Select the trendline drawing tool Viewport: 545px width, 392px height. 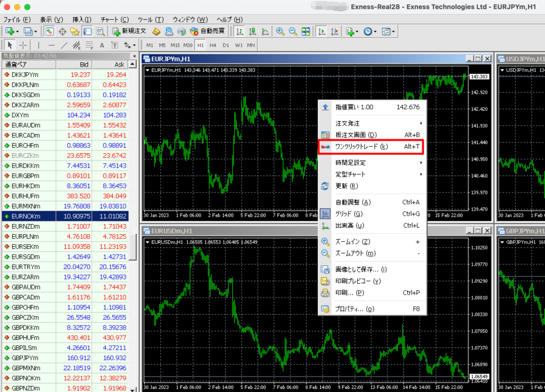coord(64,45)
